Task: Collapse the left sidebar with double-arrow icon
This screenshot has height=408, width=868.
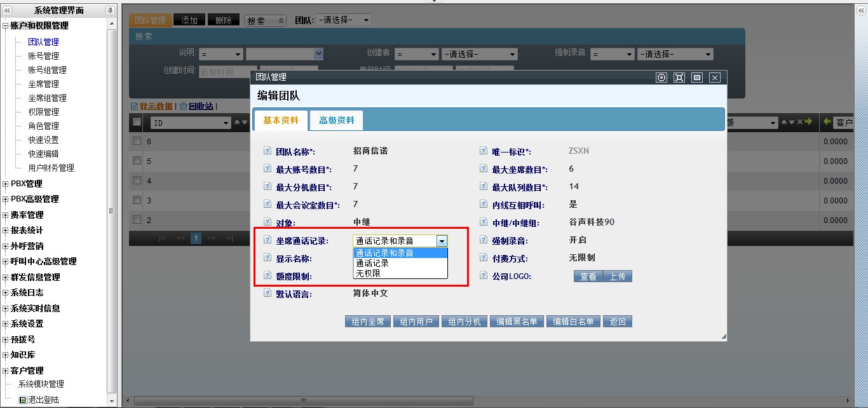Action: coord(8,11)
